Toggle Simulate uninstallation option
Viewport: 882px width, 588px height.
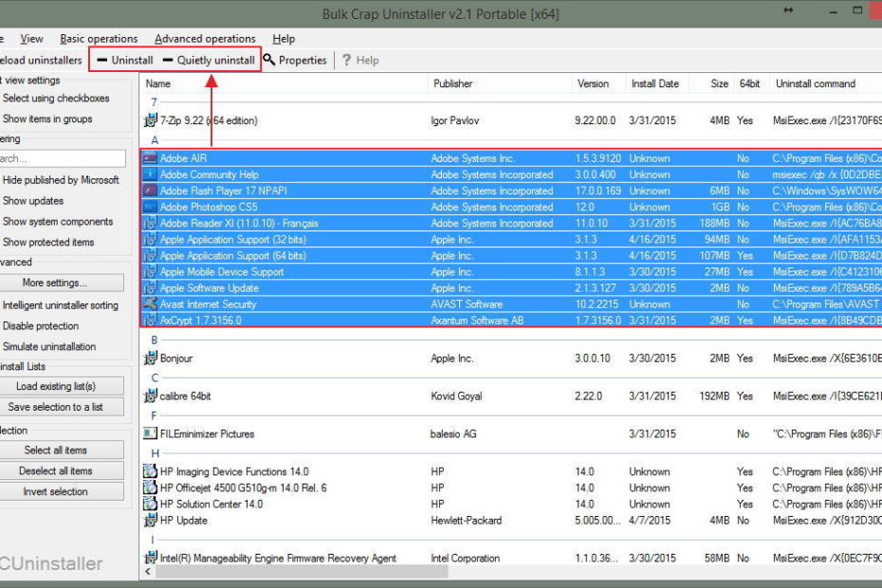[49, 347]
